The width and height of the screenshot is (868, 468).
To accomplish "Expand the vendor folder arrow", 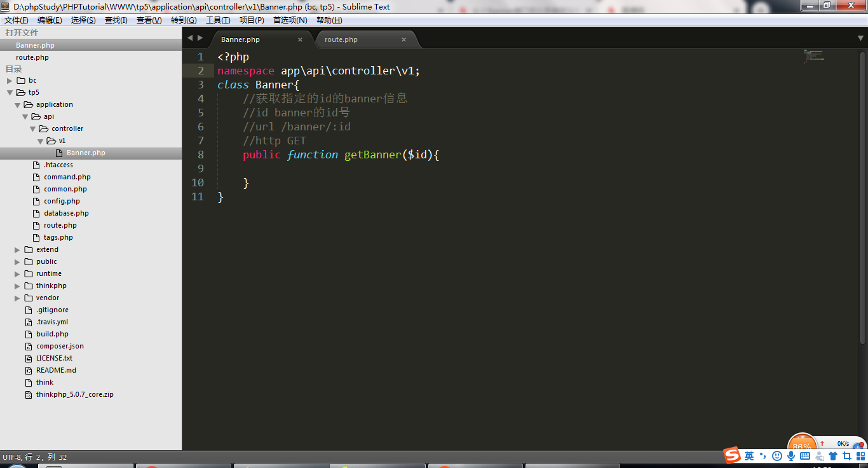I will pyautogui.click(x=17, y=298).
